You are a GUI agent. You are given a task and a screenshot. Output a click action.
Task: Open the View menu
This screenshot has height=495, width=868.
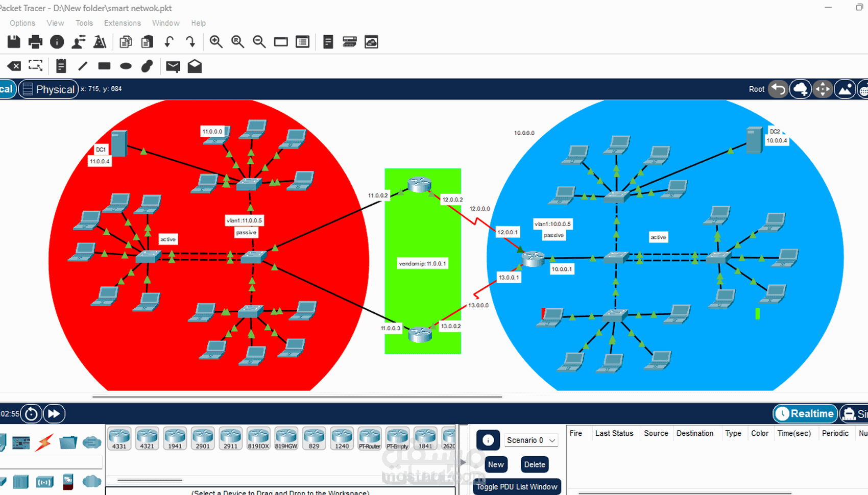55,23
